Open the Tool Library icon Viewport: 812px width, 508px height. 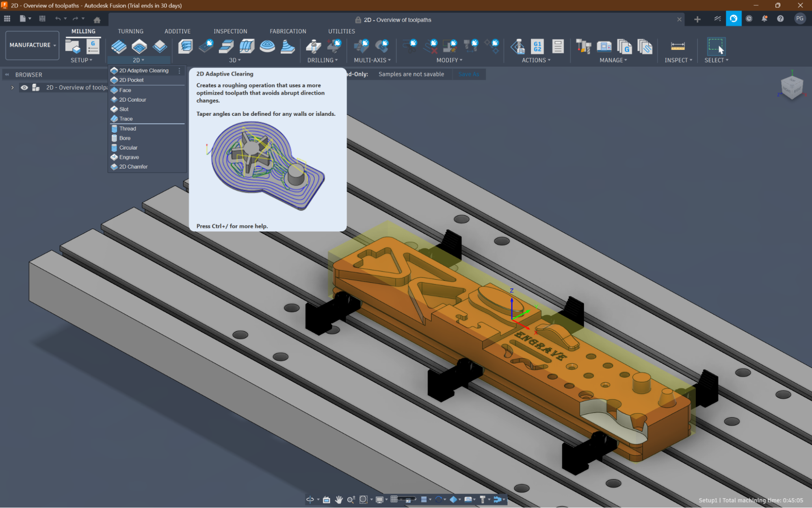(583, 47)
